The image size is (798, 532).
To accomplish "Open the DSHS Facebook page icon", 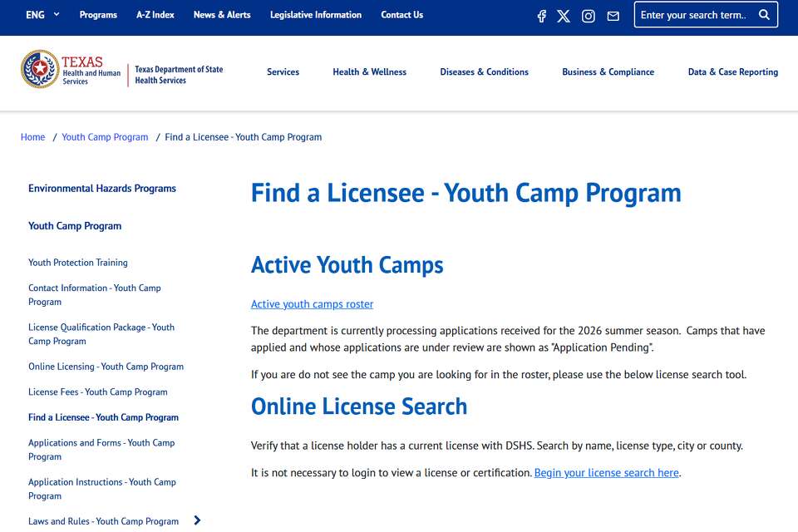I will [x=541, y=16].
